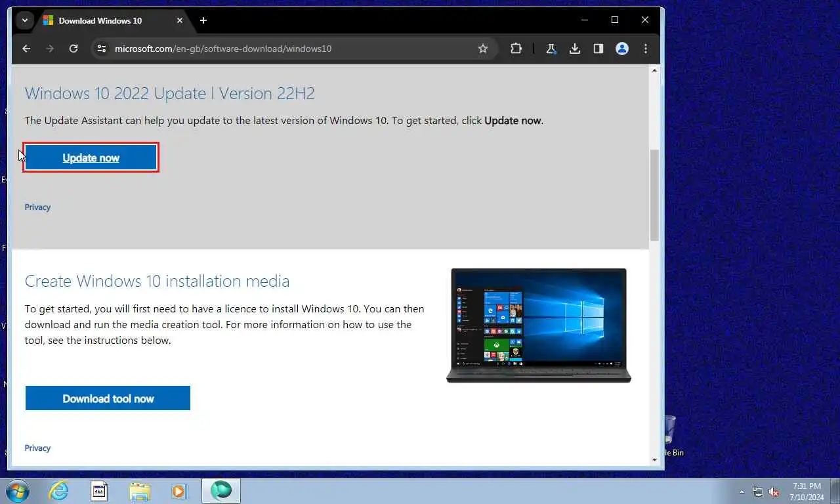This screenshot has height=504, width=840.
Task: Bookmark this page with star icon
Action: click(x=483, y=49)
